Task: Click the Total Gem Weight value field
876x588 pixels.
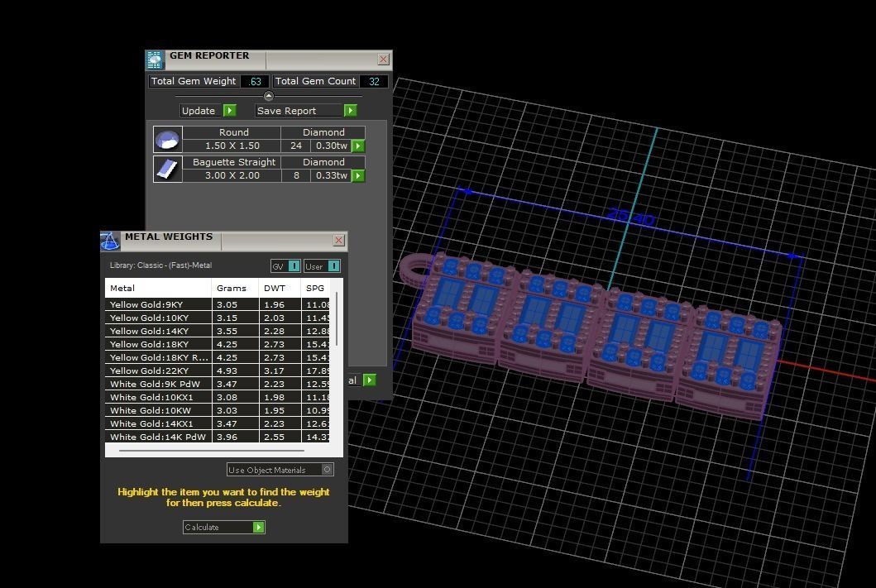Action: pyautogui.click(x=255, y=82)
